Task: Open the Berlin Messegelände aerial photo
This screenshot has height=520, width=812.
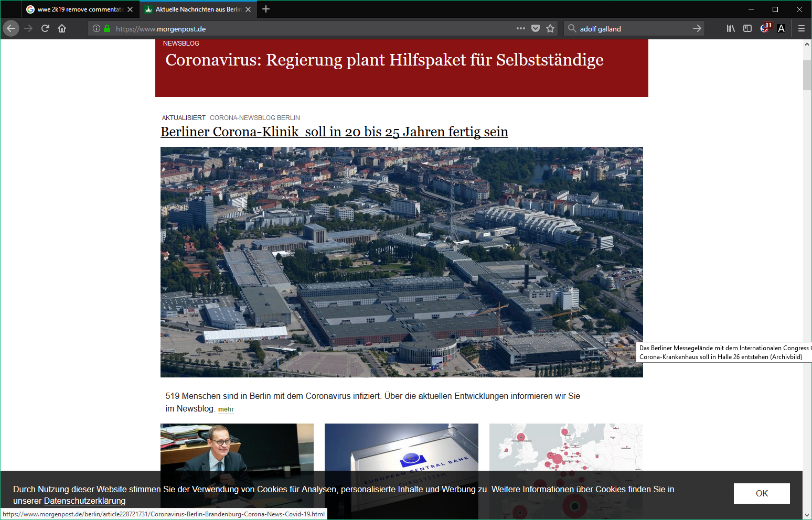Action: pyautogui.click(x=402, y=262)
